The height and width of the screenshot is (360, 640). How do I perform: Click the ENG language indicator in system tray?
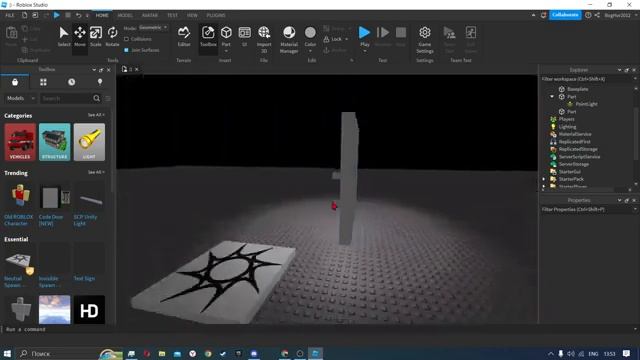click(593, 353)
